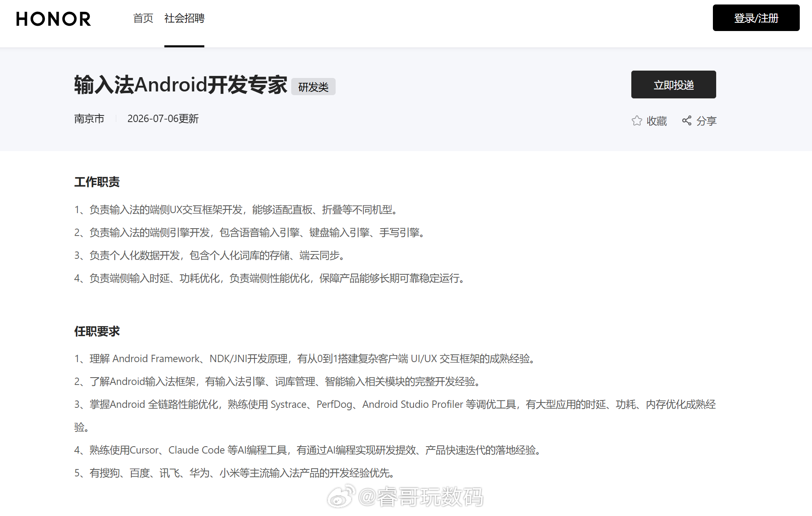The height and width of the screenshot is (516, 812).
Task: Click the 研发类 category tag
Action: click(x=313, y=87)
